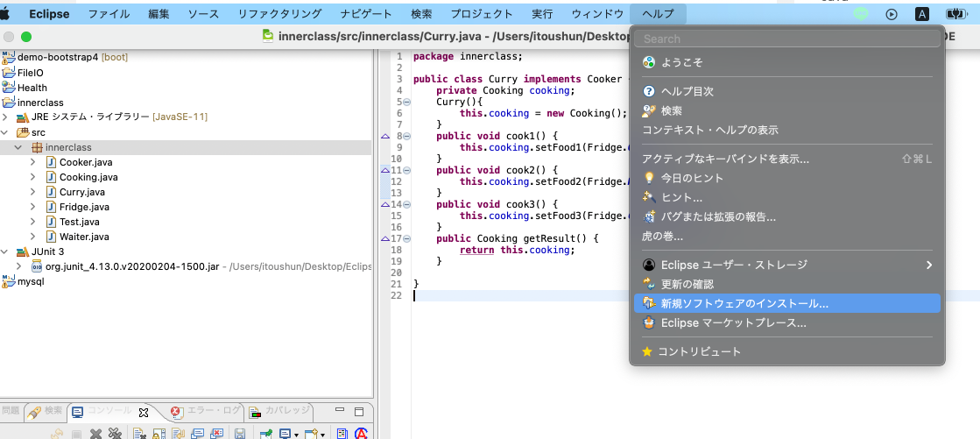Open the ナビゲート menu
This screenshot has height=439, width=980.
[367, 14]
